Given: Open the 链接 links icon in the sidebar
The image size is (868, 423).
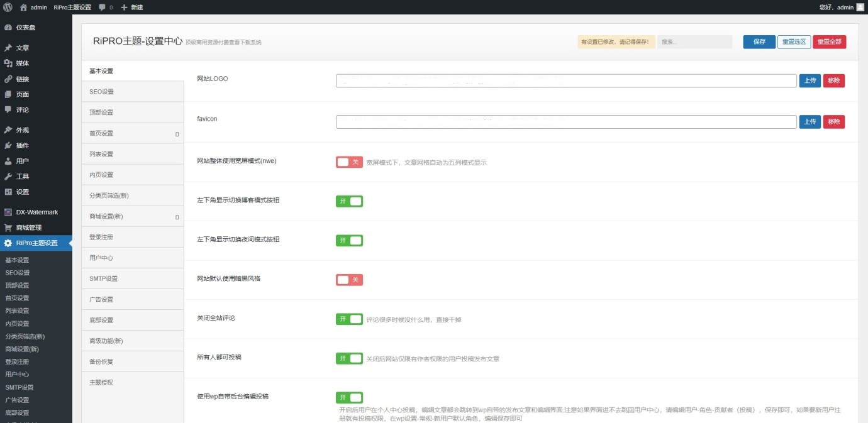Looking at the screenshot, I should 8,79.
